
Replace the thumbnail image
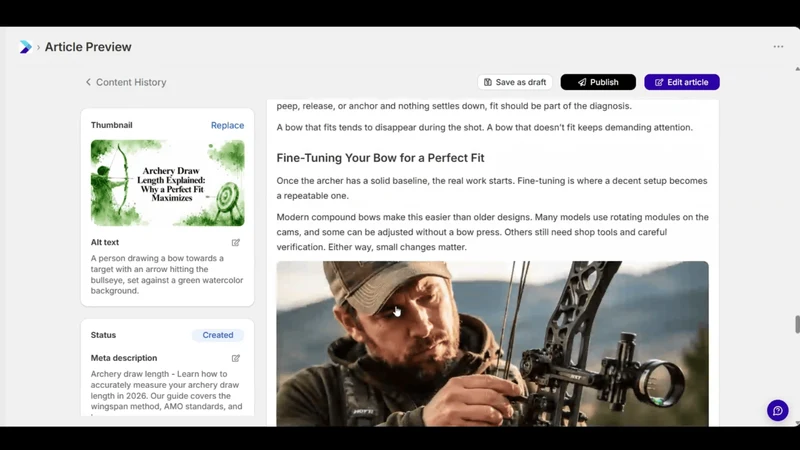click(228, 125)
